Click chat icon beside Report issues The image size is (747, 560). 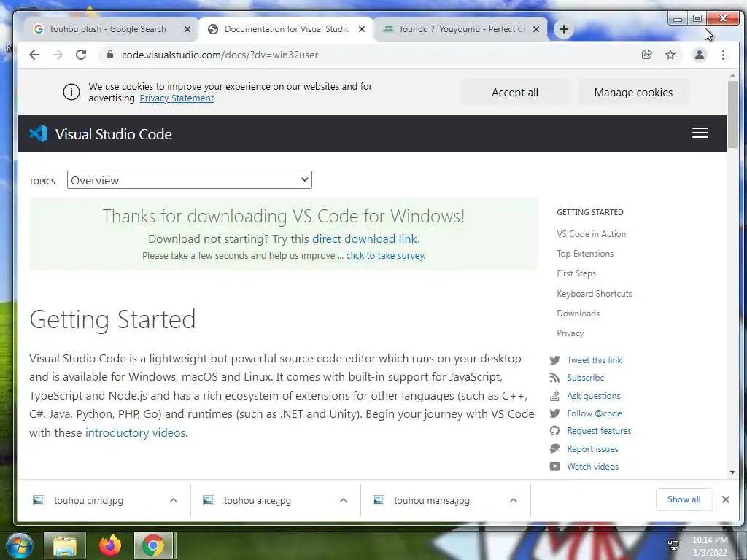click(x=554, y=448)
